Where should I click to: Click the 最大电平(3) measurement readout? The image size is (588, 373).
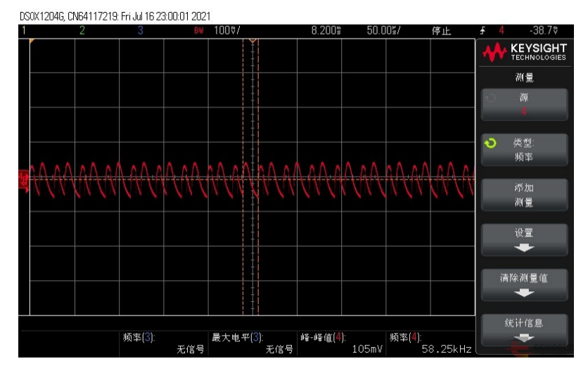[x=252, y=343]
